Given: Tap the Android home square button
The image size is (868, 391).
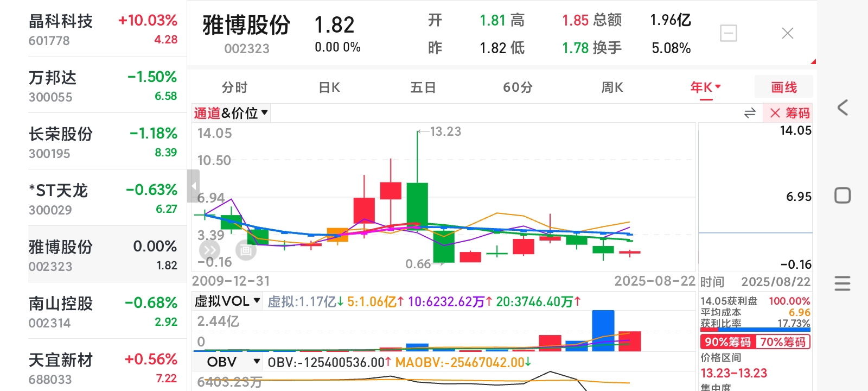Looking at the screenshot, I should click(x=843, y=195).
